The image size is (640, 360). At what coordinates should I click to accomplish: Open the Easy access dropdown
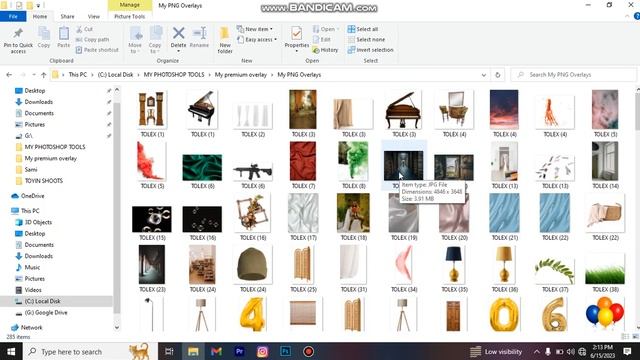click(x=257, y=40)
